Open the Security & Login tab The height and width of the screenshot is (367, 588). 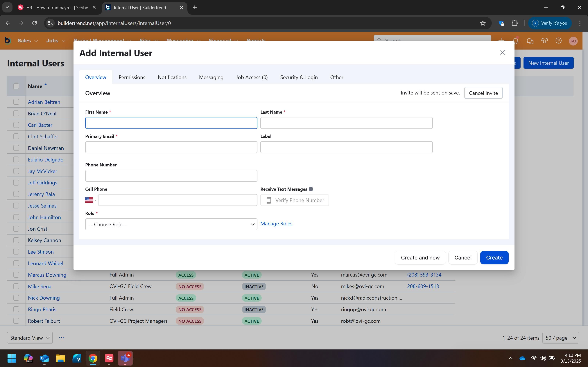point(299,77)
